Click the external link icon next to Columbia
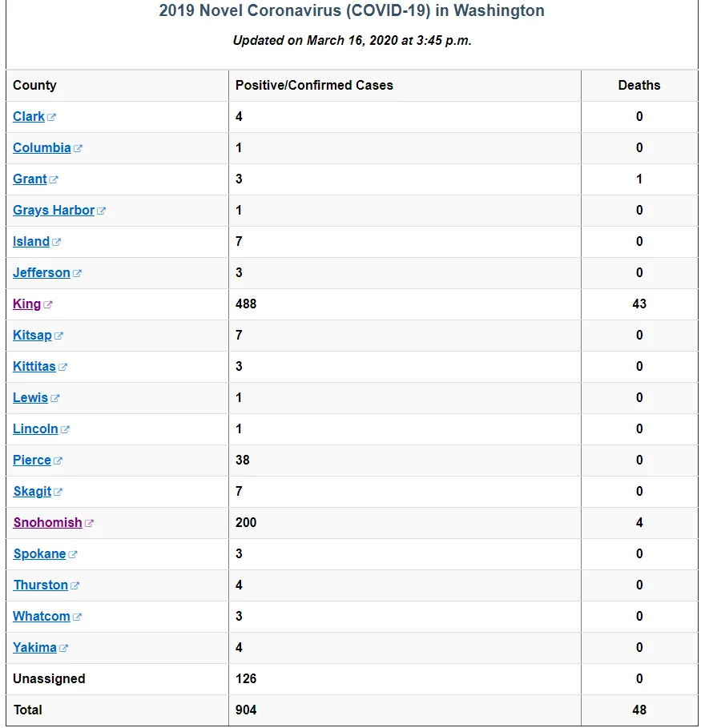Screen dimensions: 701x728 (x=78, y=148)
